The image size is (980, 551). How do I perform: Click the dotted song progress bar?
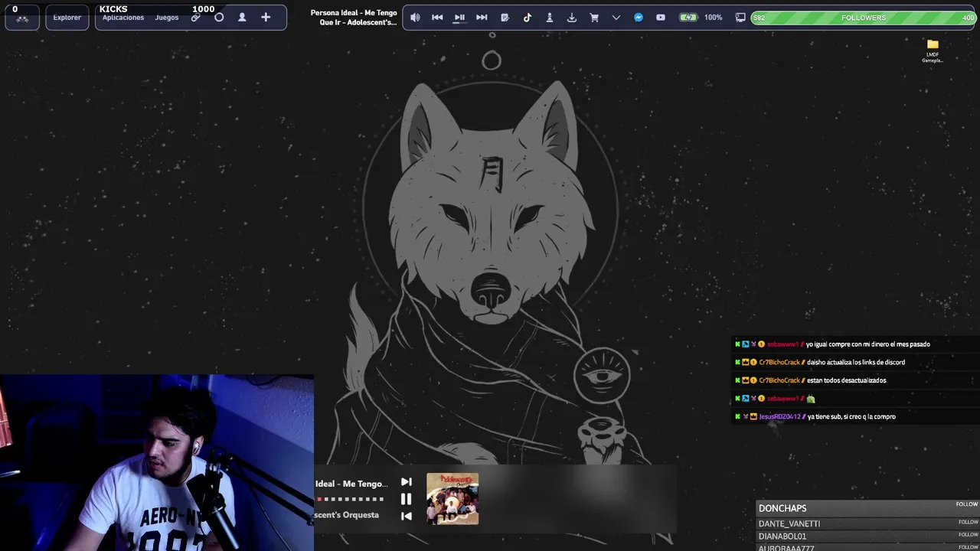click(x=351, y=499)
